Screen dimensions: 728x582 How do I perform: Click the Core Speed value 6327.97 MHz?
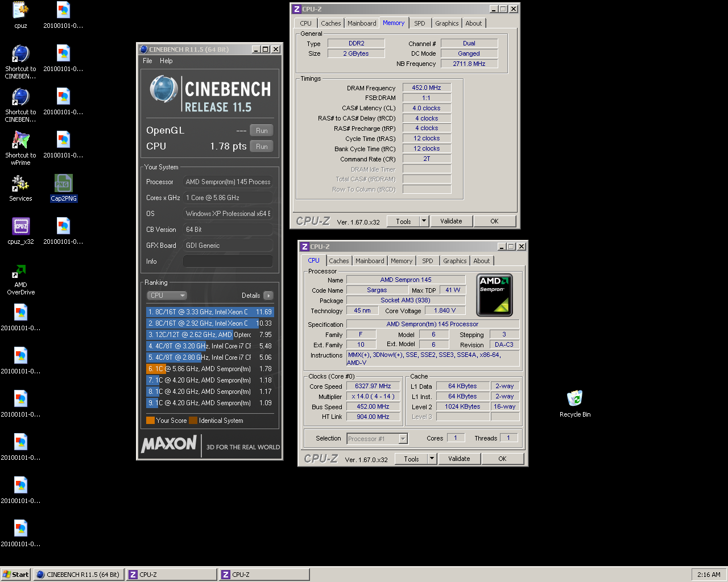(373, 386)
